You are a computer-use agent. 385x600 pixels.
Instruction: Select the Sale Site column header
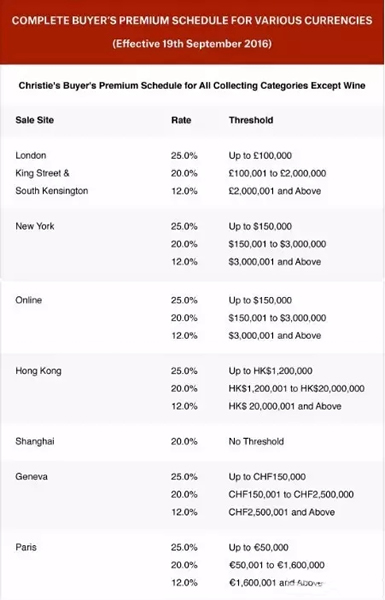click(x=34, y=120)
